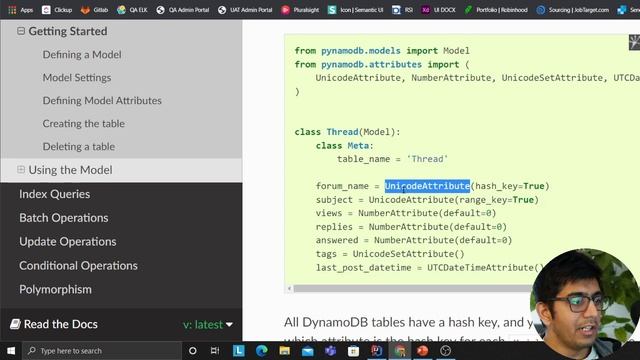This screenshot has width=640, height=360.
Task: Open the QA ELK bookmark
Action: point(132,9)
